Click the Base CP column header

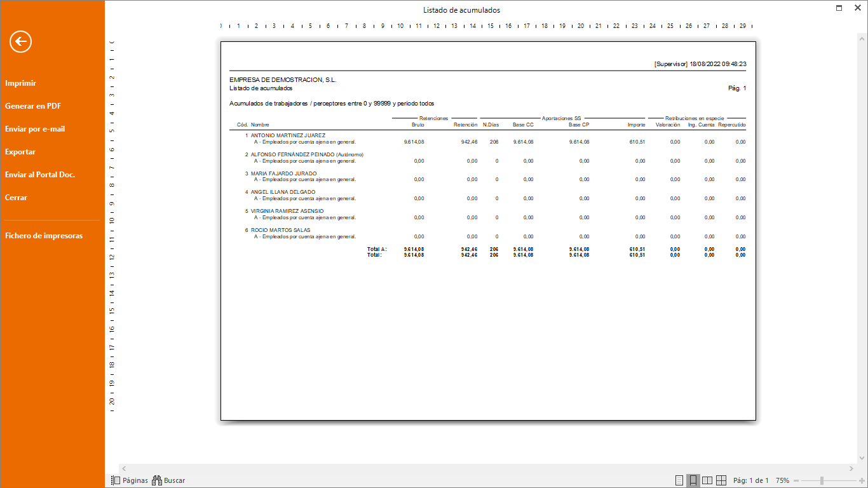579,125
